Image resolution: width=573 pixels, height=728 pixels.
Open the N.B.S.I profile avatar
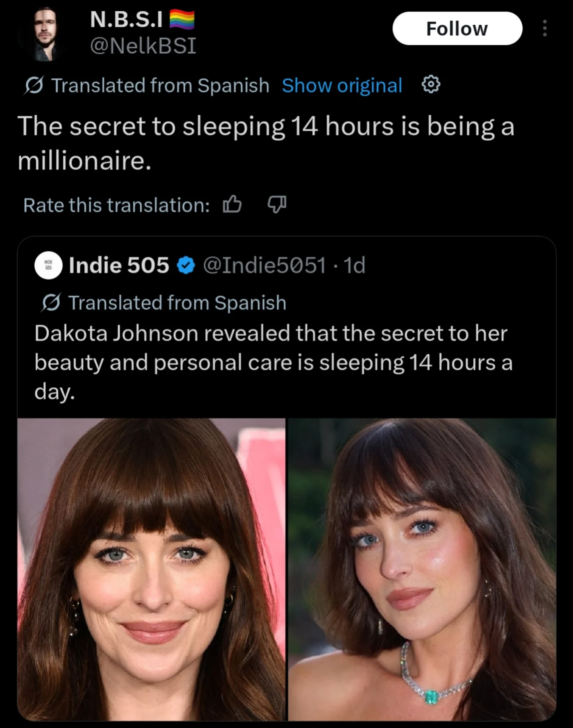coord(44,34)
